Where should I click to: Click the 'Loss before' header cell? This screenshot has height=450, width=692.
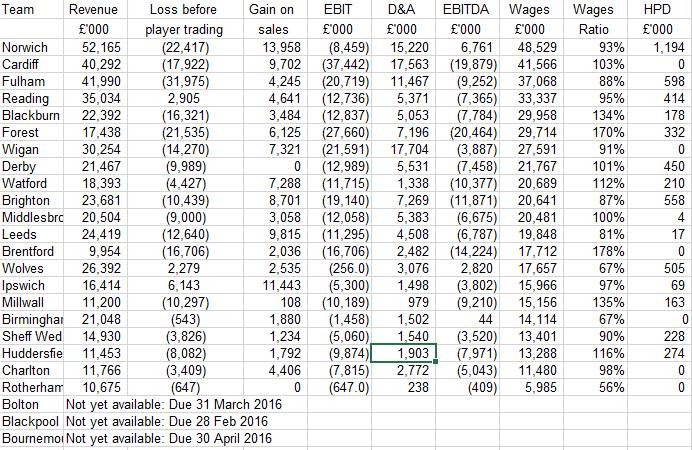click(x=185, y=9)
